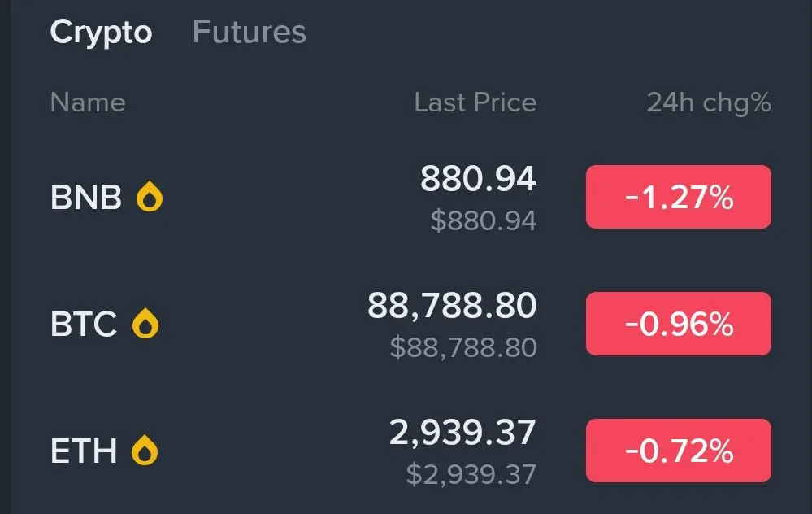Select BNB last price 880.94
This screenshot has width=812, height=514.
coord(478,179)
